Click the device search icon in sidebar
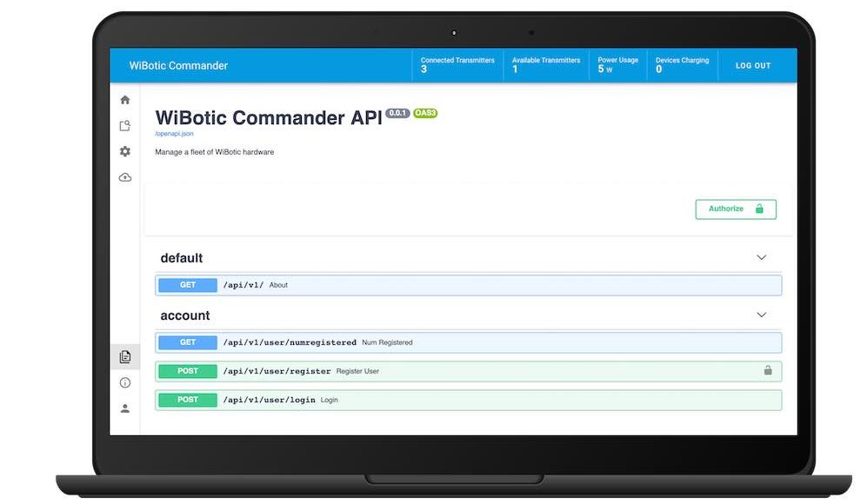Screen dimensions: 867x504 click(x=125, y=126)
